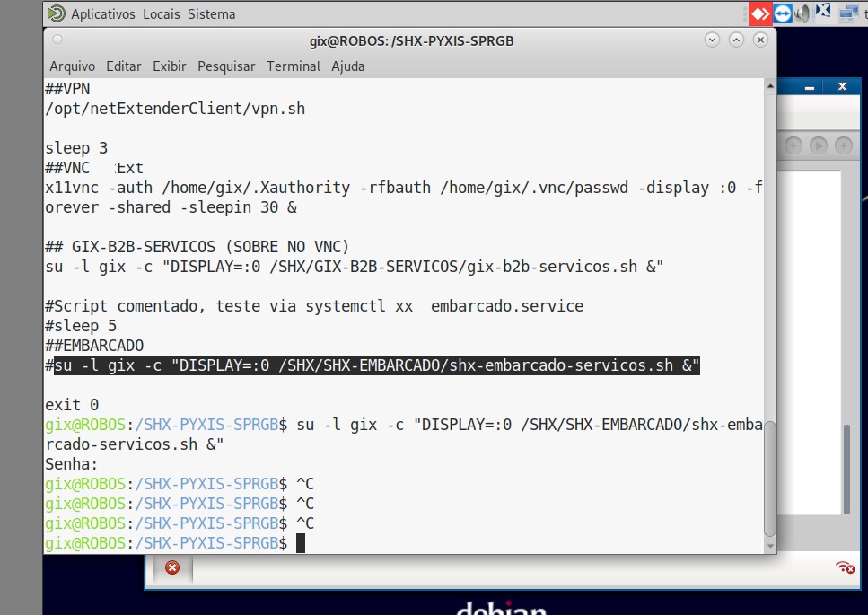Open TeamViewer from the system tray

pos(782,13)
